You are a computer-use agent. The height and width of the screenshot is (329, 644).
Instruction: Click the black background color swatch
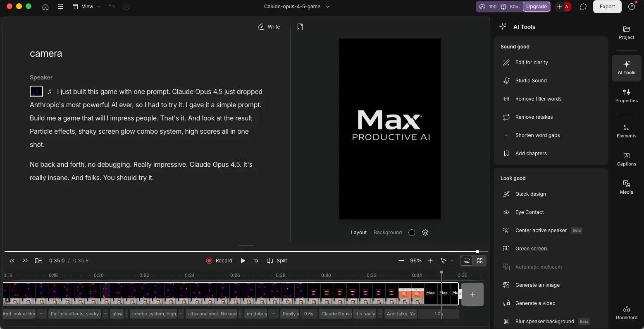point(411,233)
